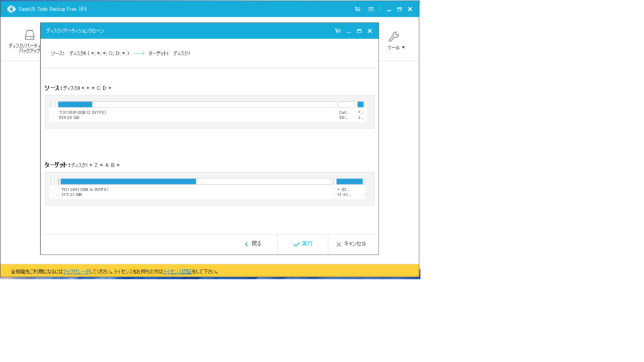Viewport: 644px width, 362px height.
Task: Select source partition C: (NTFS) usage bar
Action: click(197, 104)
